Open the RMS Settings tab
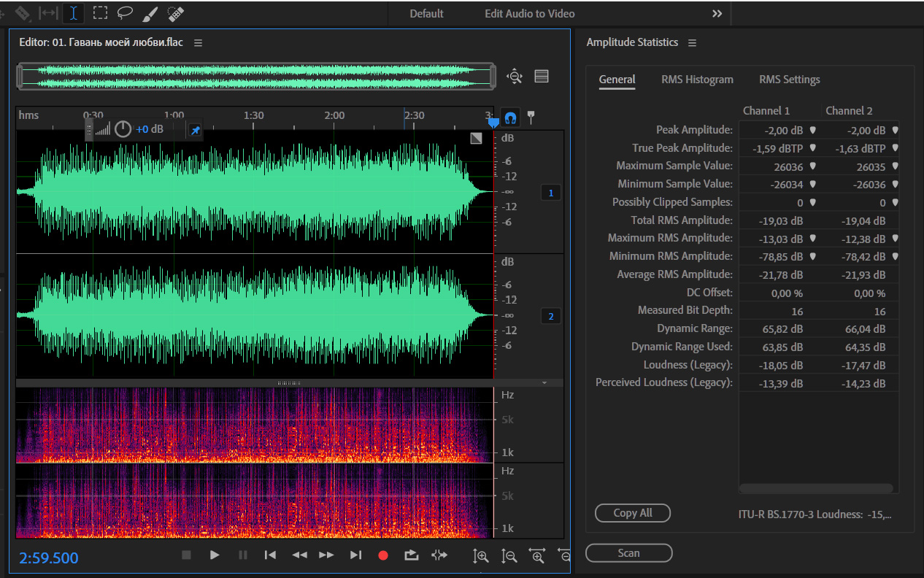The height and width of the screenshot is (578, 924). click(x=790, y=80)
